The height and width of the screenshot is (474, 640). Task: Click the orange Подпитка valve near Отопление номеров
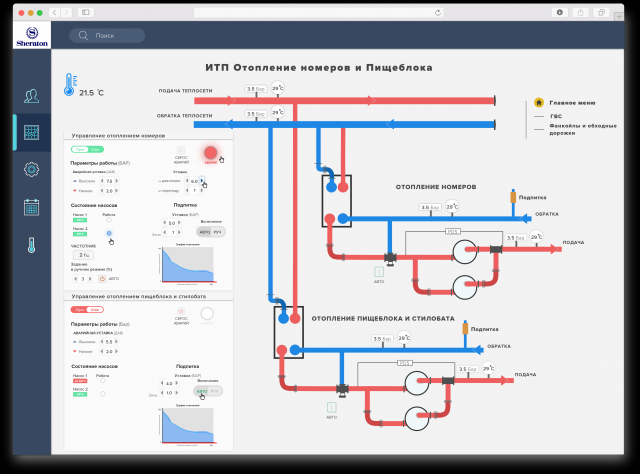click(x=513, y=197)
